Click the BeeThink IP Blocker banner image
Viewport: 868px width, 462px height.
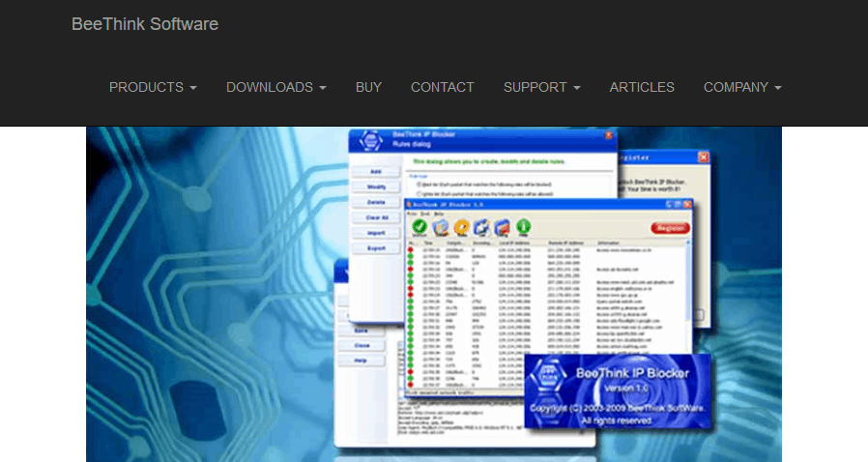coord(434,295)
